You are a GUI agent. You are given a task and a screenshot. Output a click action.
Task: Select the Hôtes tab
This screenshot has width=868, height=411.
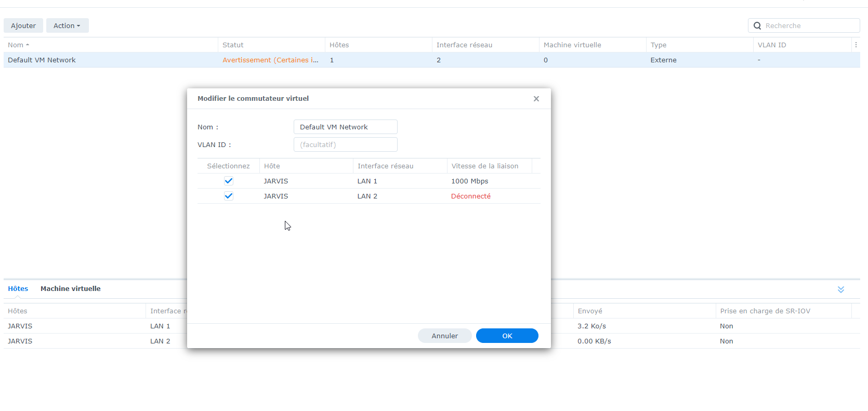(x=18, y=289)
